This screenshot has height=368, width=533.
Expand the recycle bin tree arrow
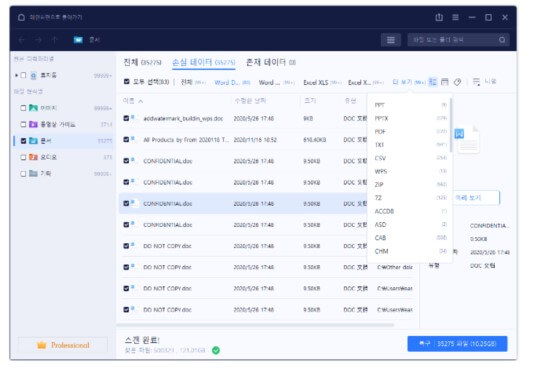(16, 75)
